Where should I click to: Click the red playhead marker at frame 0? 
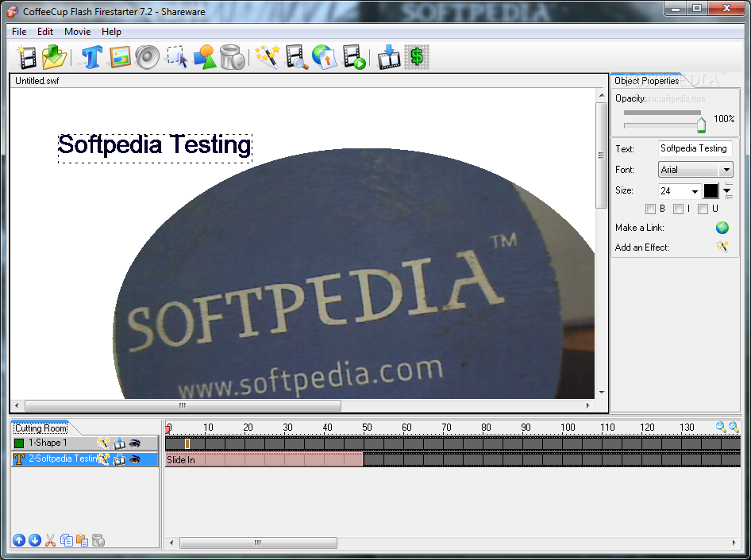(168, 428)
